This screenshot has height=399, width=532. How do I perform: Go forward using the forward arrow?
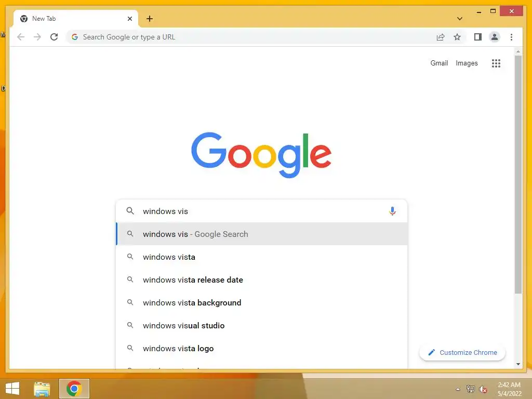(x=37, y=37)
